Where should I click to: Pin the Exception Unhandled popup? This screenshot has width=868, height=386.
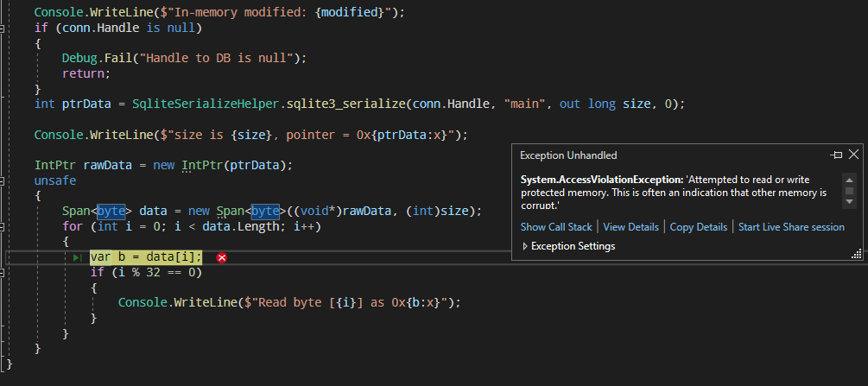click(x=836, y=155)
